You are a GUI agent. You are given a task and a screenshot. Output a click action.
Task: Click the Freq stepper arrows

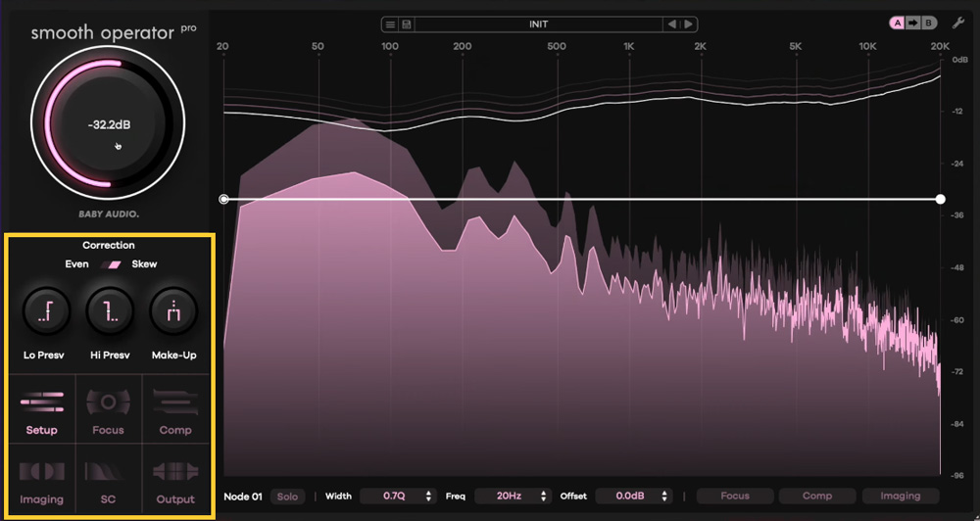(544, 497)
